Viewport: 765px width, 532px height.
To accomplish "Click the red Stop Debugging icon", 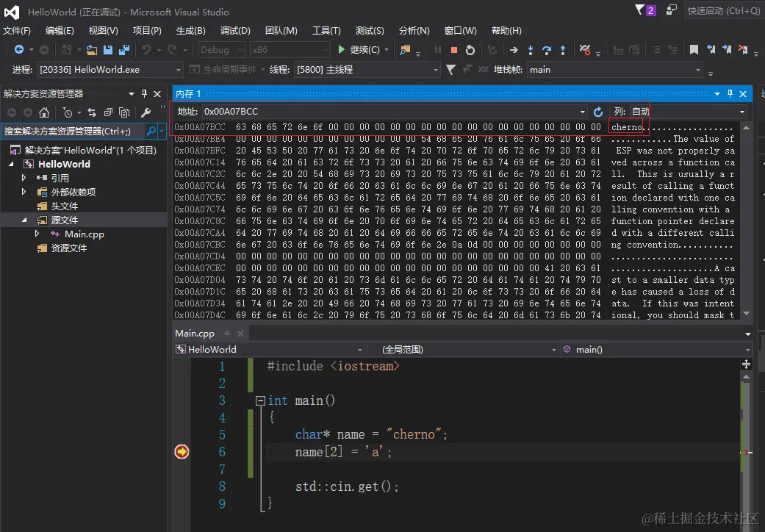I will tap(454, 50).
